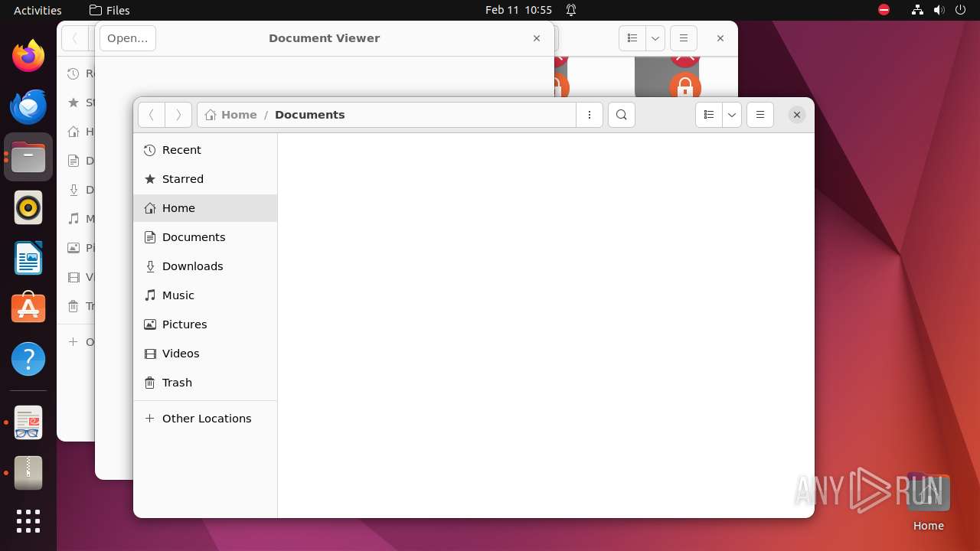The height and width of the screenshot is (551, 980).
Task: Click Home in the path bar
Action: (x=231, y=115)
